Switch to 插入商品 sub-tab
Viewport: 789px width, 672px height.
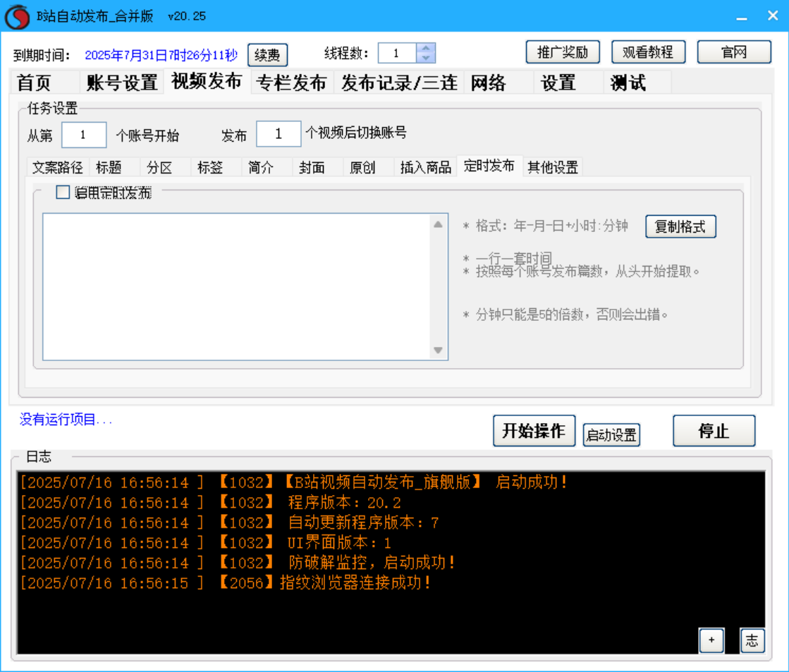pos(426,167)
